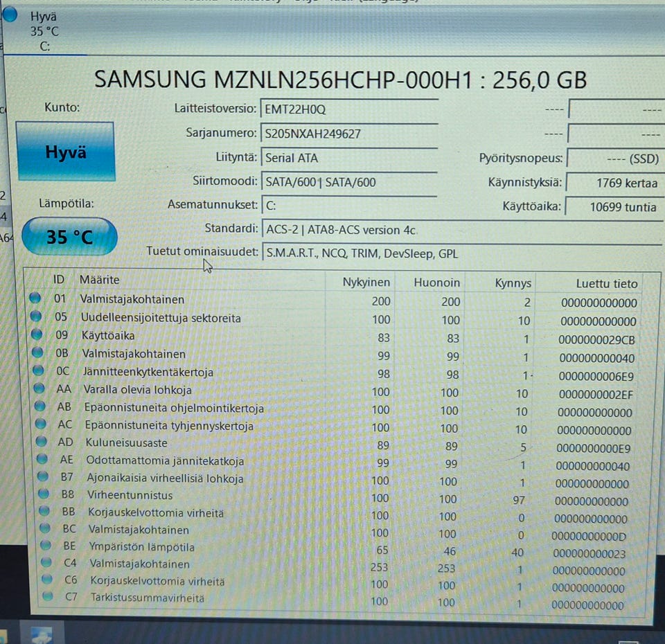Click the status circle for Jännitteenkytkentäkertoja

pos(39,370)
